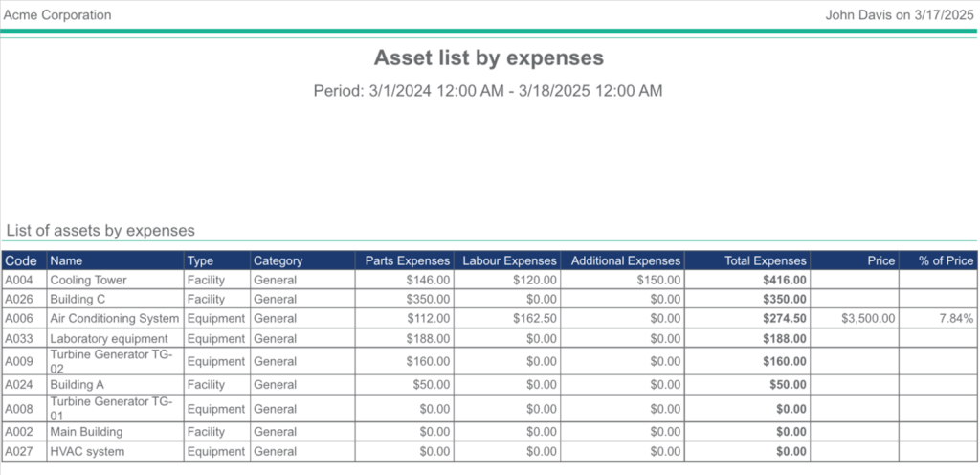The image size is (980, 475).
Task: Click the $3,500.00 price cell
Action: [868, 319]
